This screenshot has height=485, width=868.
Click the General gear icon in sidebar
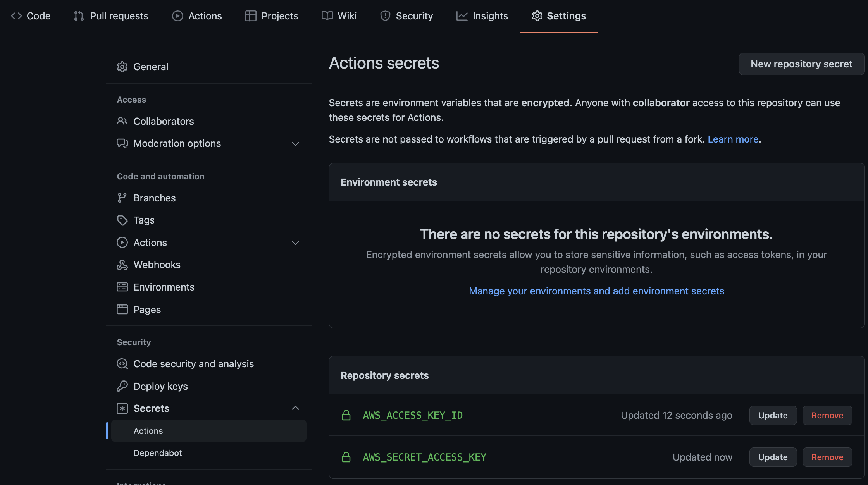[122, 67]
